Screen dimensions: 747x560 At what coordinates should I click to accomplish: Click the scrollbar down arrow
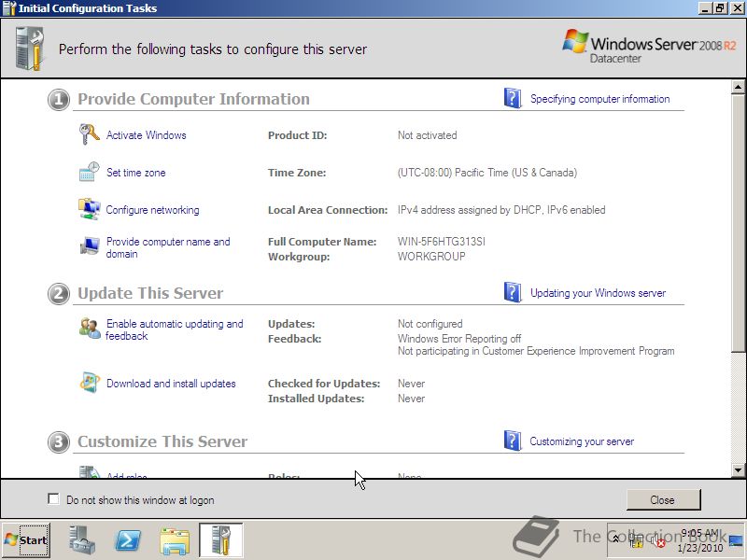click(738, 469)
